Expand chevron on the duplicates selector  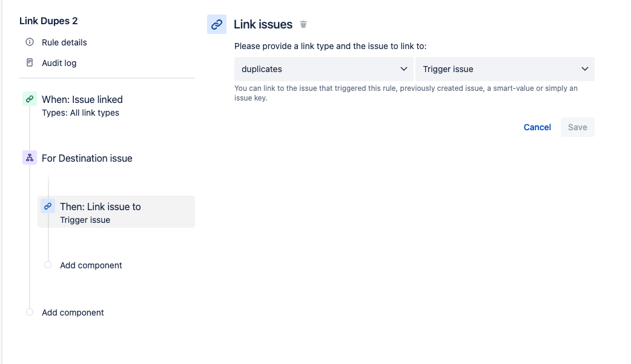(404, 69)
